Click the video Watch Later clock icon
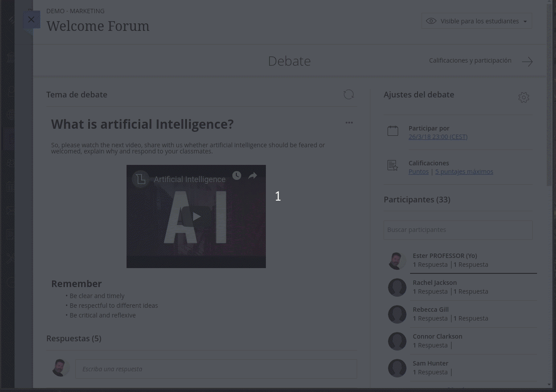556x392 pixels. (x=237, y=175)
